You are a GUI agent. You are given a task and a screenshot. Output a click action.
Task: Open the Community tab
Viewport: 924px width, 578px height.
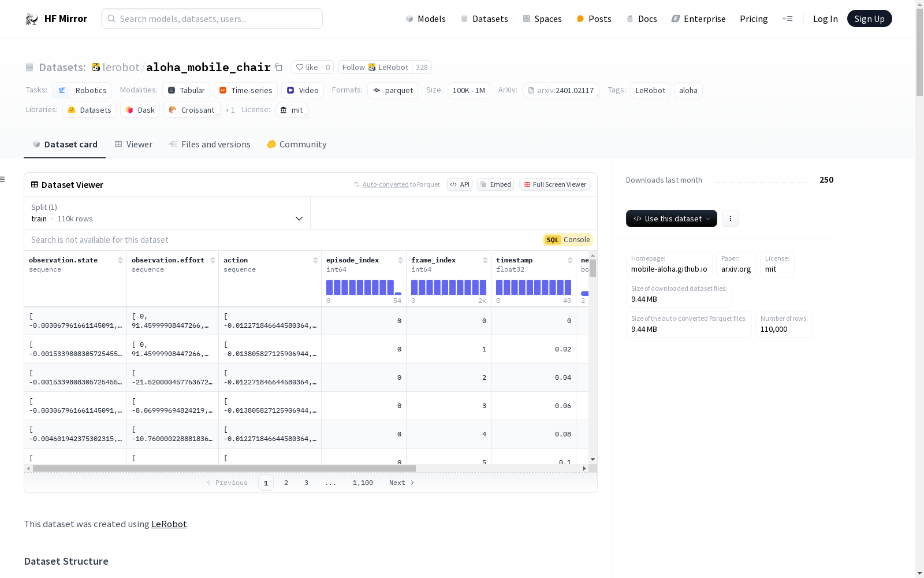point(297,144)
